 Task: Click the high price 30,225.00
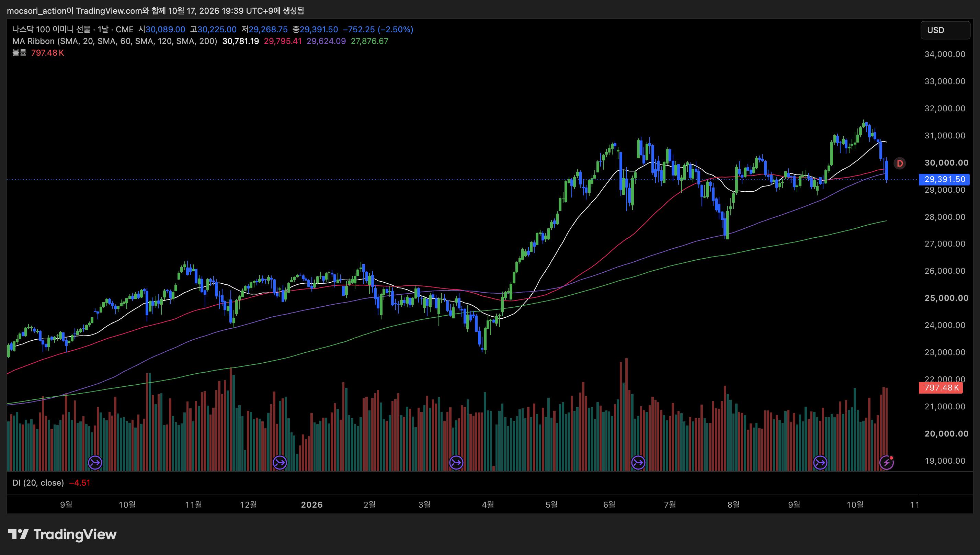(x=217, y=29)
